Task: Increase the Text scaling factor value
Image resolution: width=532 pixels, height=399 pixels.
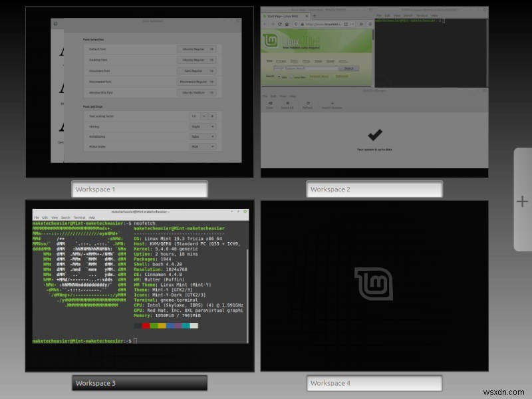Action: pos(211,116)
